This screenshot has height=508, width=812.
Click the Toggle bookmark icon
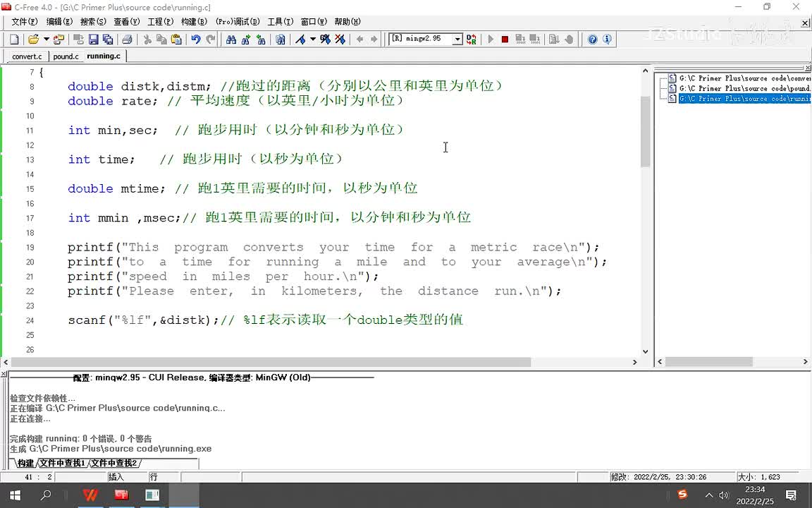click(300, 40)
